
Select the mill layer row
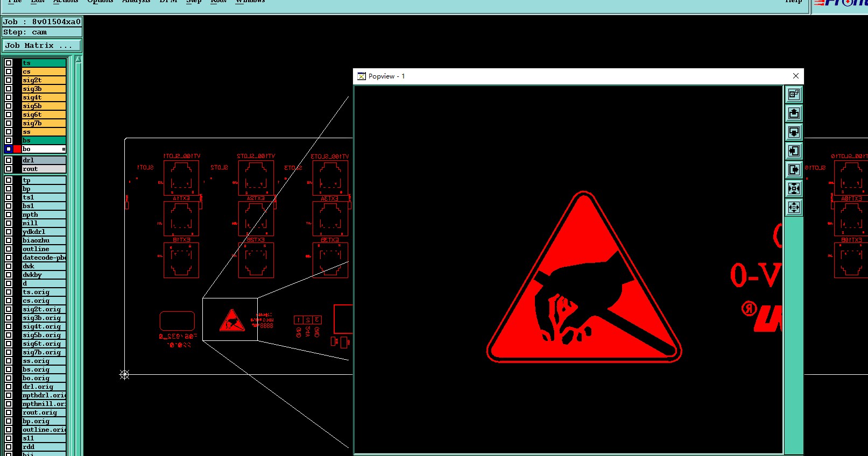[x=44, y=223]
